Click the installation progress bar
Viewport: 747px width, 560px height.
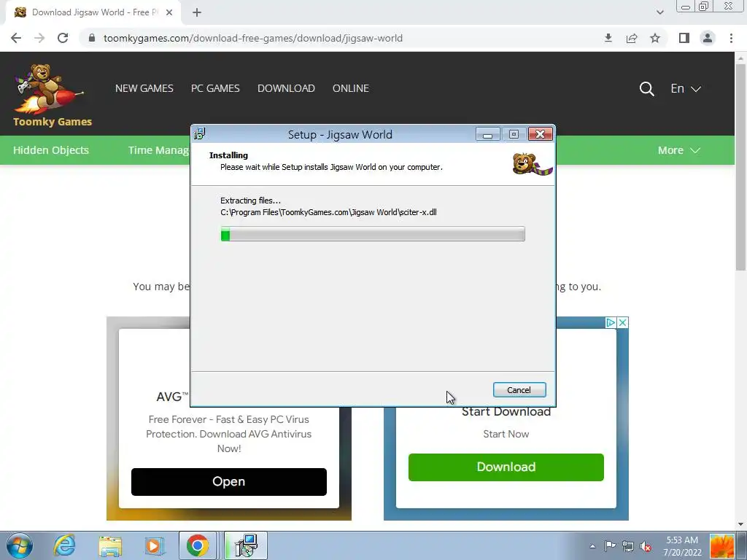[373, 234]
